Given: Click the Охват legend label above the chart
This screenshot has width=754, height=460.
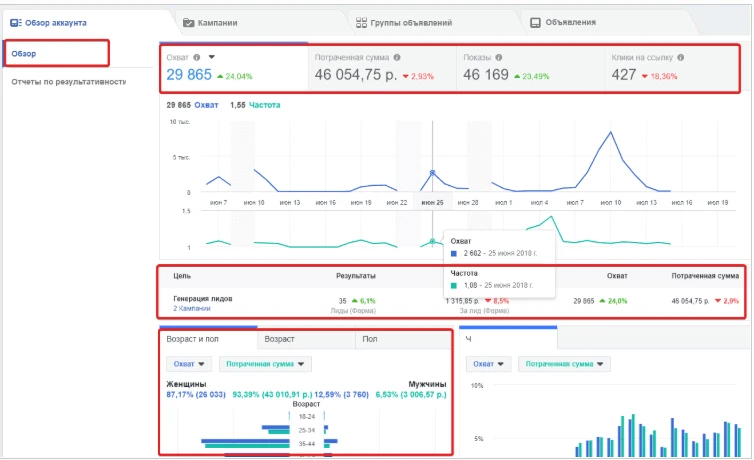Looking at the screenshot, I should [x=206, y=105].
